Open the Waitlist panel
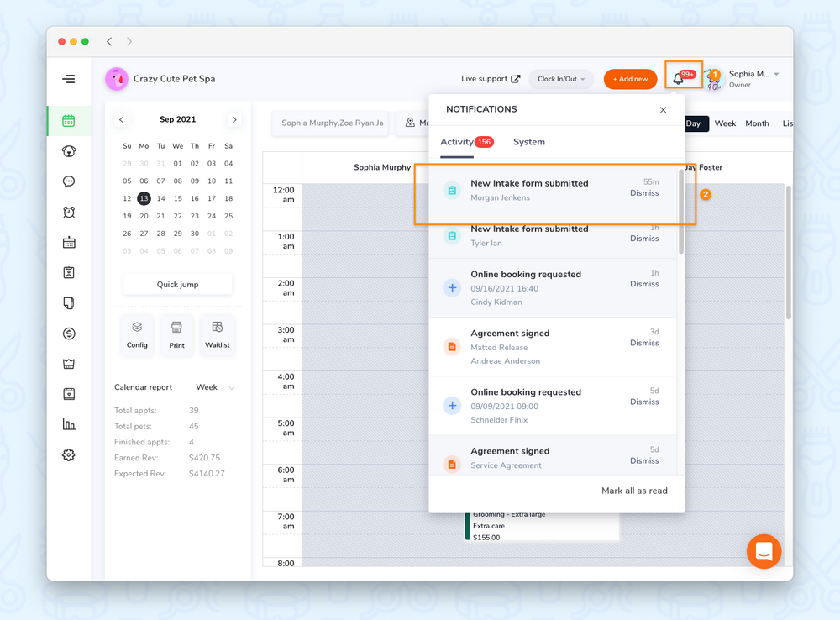 (217, 334)
